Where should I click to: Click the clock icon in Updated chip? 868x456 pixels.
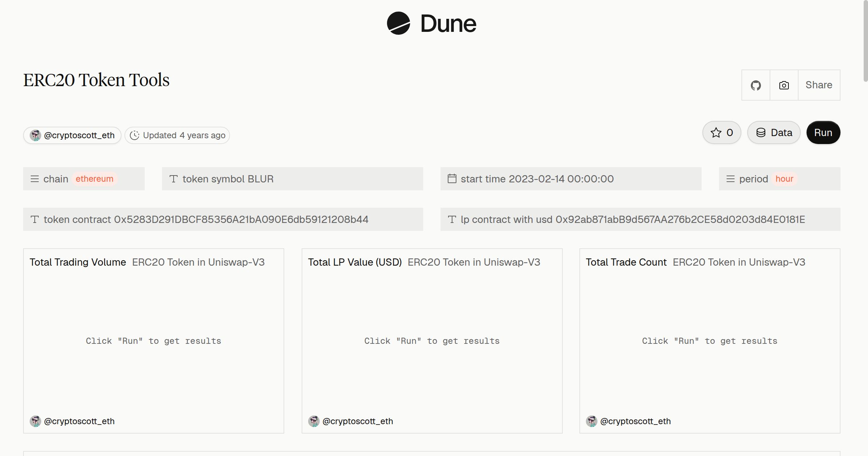click(x=135, y=135)
